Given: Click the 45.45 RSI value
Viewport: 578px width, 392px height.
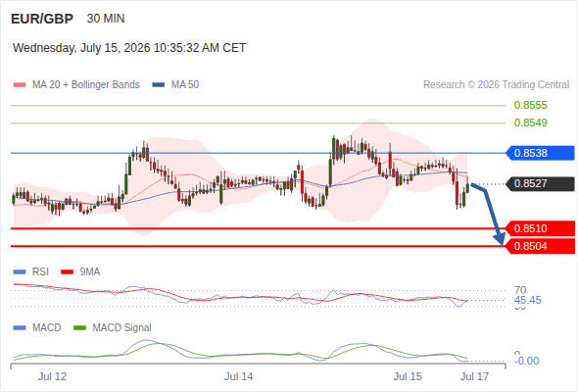Looking at the screenshot, I should click(528, 301).
